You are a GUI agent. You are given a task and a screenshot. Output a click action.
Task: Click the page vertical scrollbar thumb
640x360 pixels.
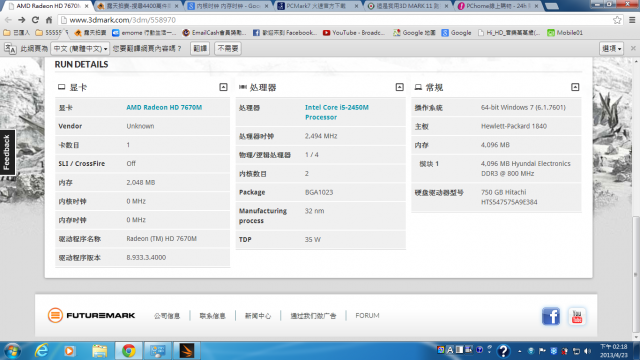[636, 275]
